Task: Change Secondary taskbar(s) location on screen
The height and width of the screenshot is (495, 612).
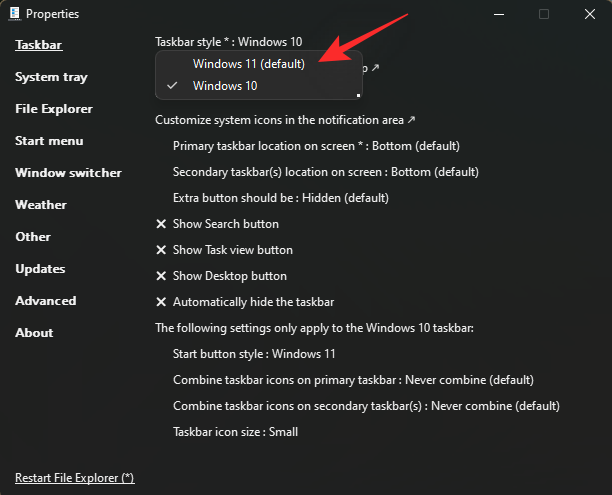Action: click(326, 172)
